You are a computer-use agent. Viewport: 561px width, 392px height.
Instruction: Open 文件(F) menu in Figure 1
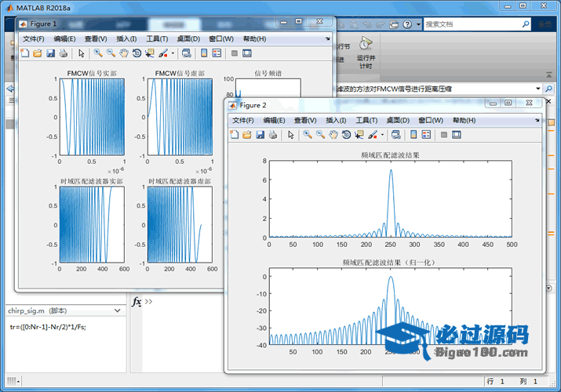click(34, 39)
